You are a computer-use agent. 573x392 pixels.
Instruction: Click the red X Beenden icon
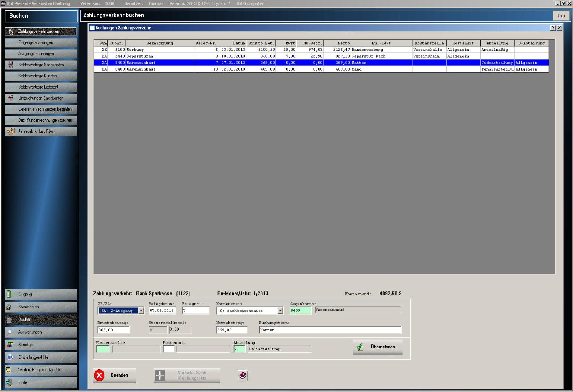99,375
